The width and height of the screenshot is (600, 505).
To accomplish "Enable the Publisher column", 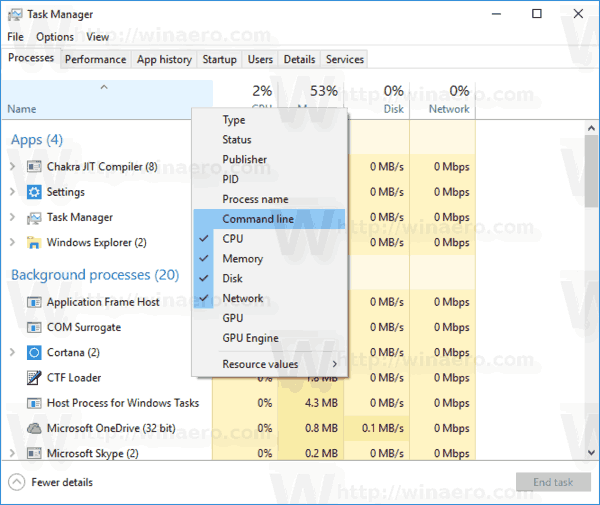I will tap(270, 160).
